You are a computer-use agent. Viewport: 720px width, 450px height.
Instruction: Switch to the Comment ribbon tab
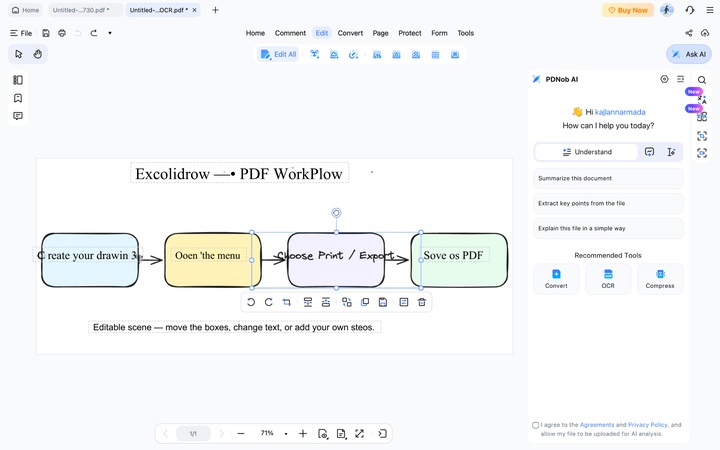[290, 33]
